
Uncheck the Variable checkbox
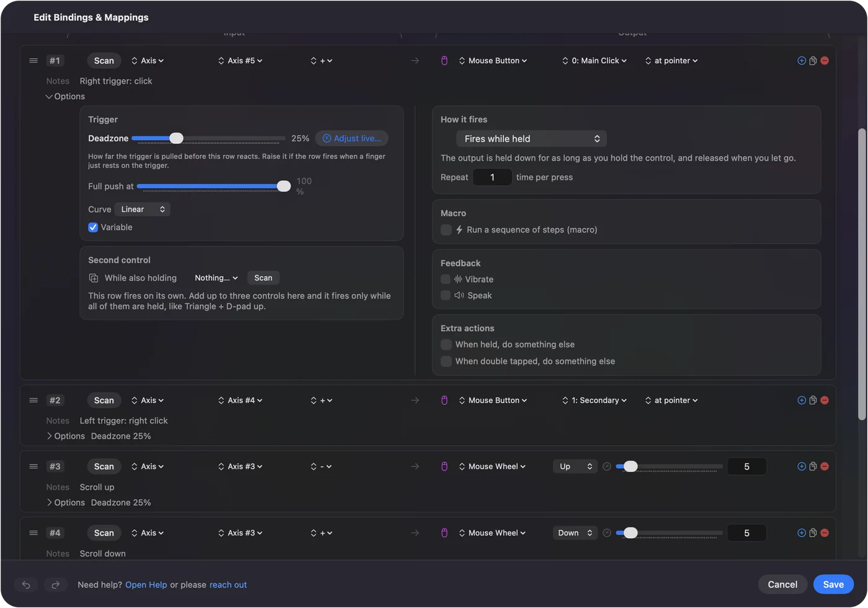point(93,227)
